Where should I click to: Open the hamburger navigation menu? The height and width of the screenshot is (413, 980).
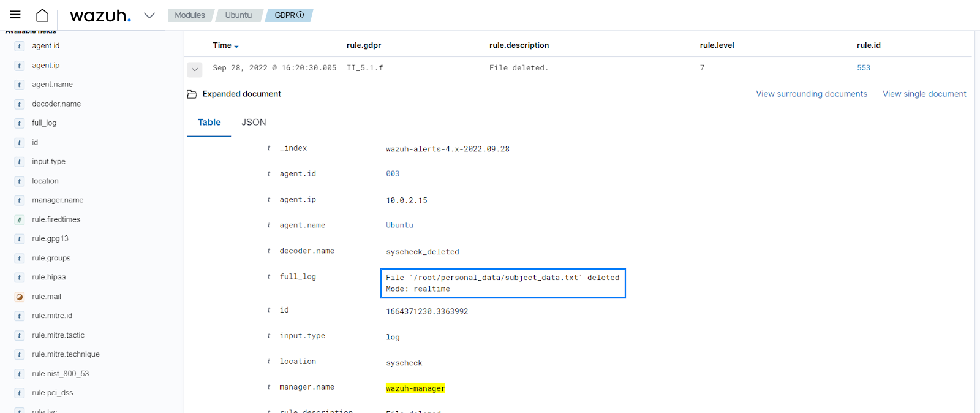[15, 15]
